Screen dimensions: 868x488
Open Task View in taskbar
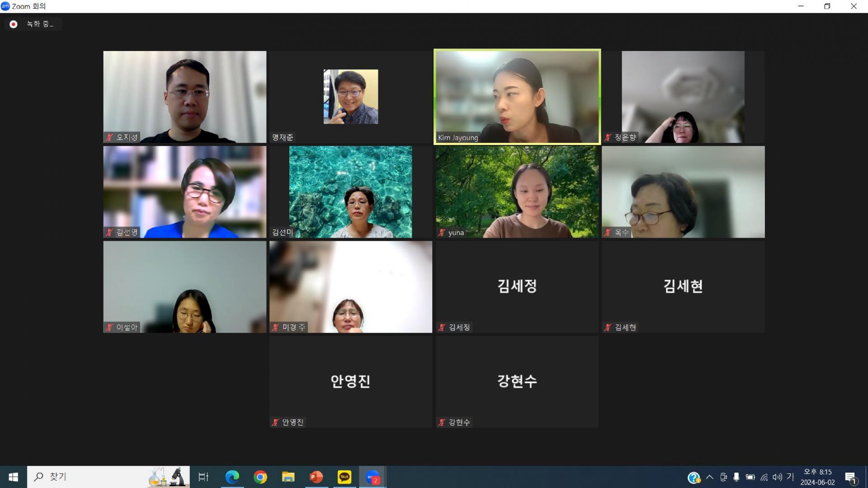point(203,477)
